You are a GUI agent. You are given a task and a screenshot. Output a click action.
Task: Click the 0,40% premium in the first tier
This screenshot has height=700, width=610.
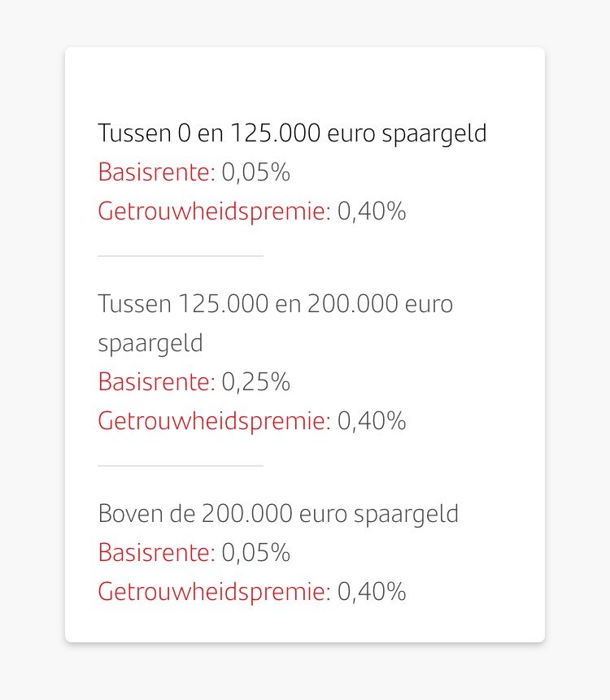point(372,211)
